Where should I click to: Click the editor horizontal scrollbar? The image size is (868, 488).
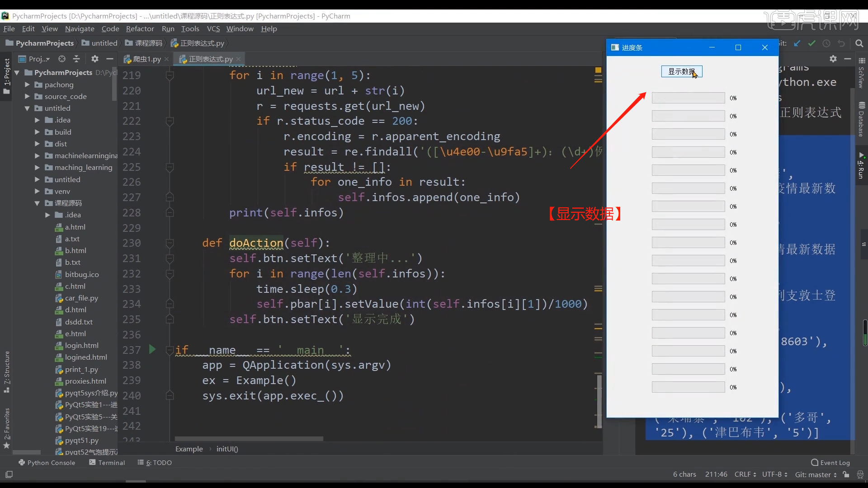(x=249, y=439)
